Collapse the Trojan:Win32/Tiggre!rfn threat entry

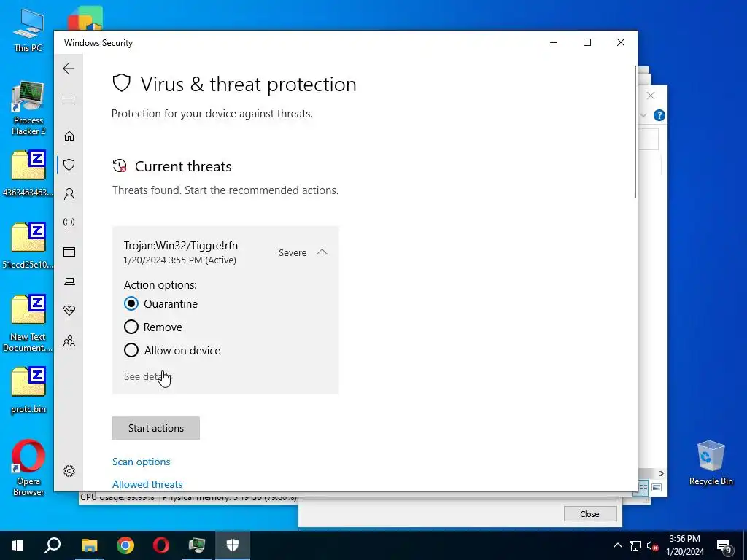point(322,252)
